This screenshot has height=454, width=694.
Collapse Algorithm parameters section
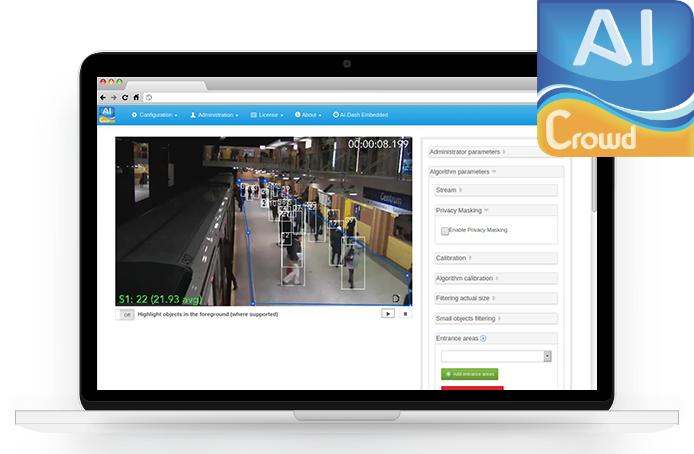[496, 172]
